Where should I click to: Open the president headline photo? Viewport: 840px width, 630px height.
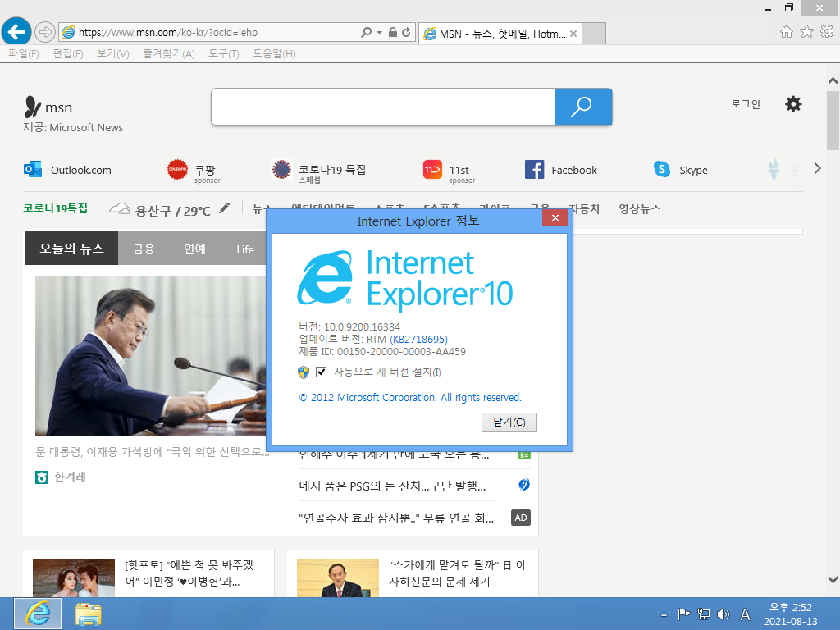151,356
